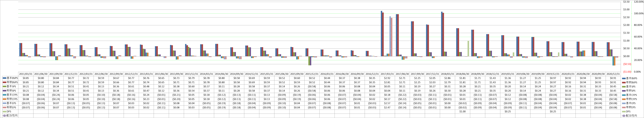Click the DPS cell $1.00 for 2018/06/30
The height and width of the screenshot is (118, 644).
[x=462, y=112]
